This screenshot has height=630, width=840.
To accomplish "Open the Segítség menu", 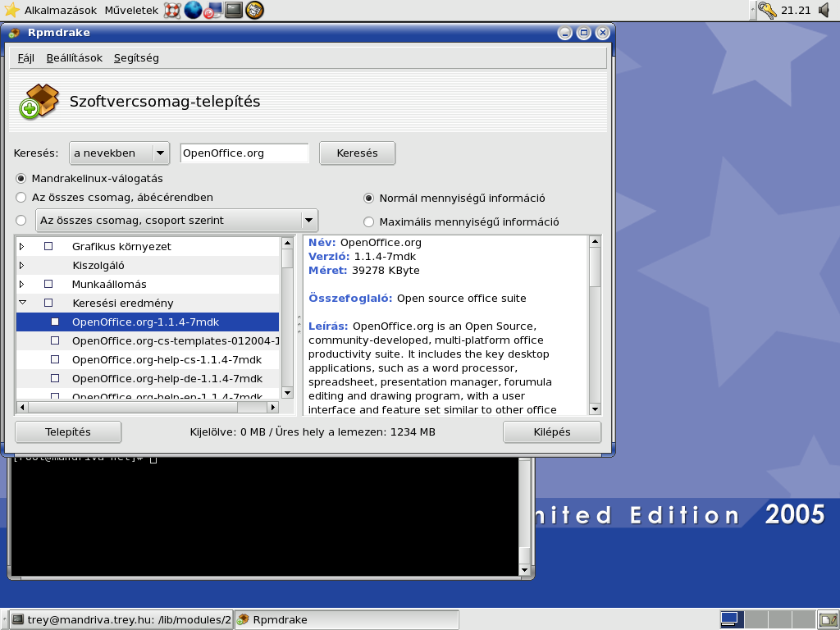I will point(136,58).
